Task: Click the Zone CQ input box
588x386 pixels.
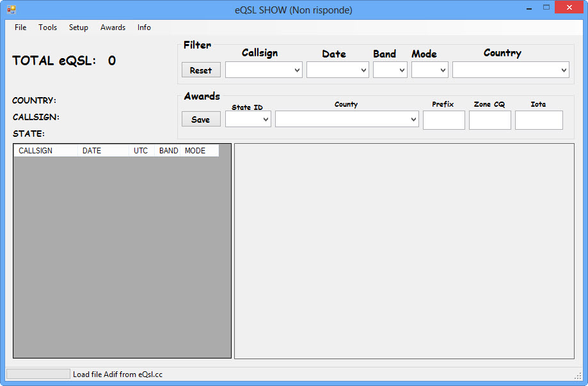Action: tap(489, 120)
